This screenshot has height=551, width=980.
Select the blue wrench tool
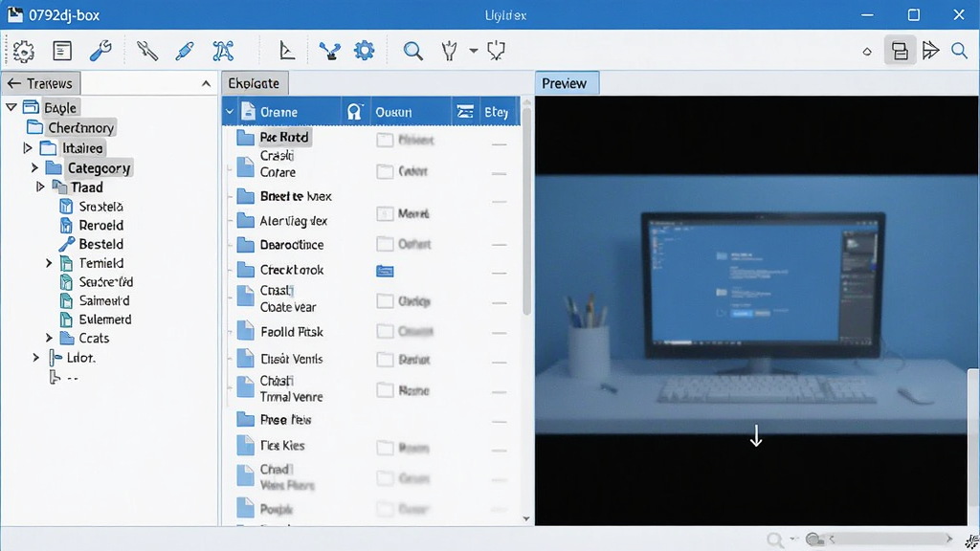[x=100, y=51]
